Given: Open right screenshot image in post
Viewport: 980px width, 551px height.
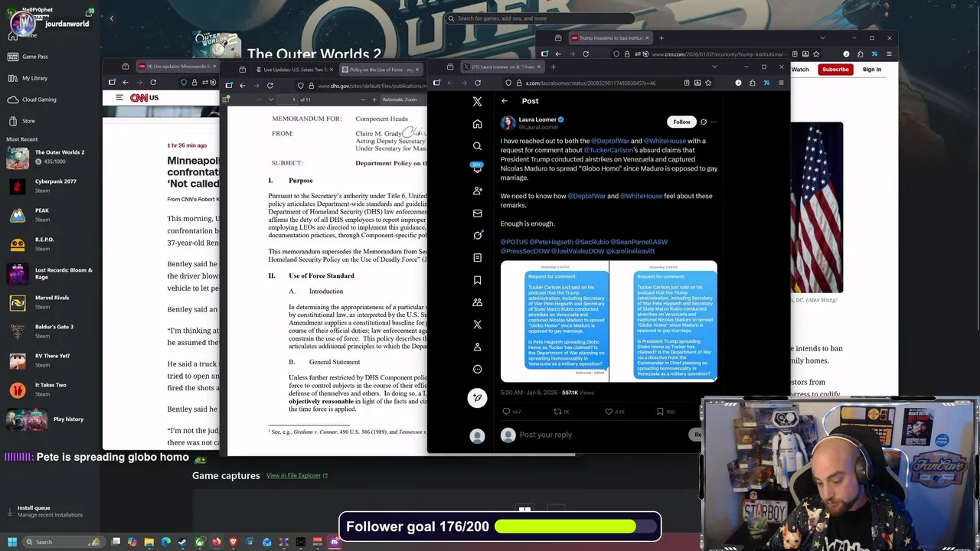Looking at the screenshot, I should pyautogui.click(x=663, y=321).
